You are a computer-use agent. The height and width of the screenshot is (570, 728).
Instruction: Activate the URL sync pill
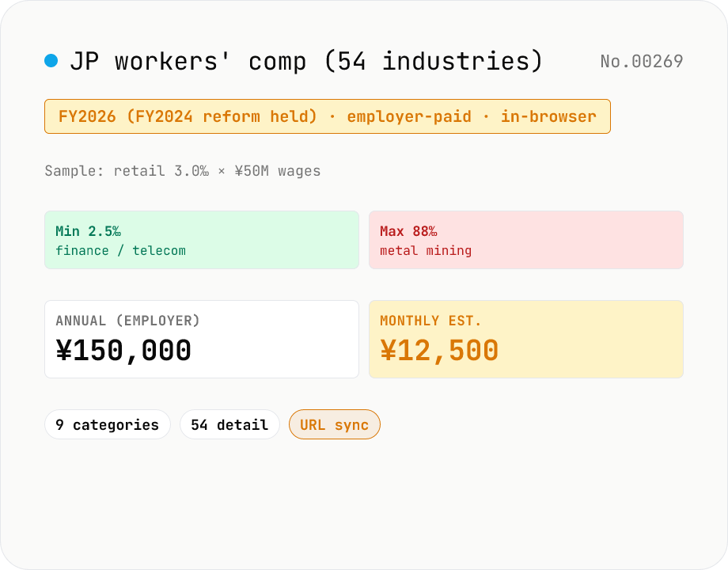point(334,424)
